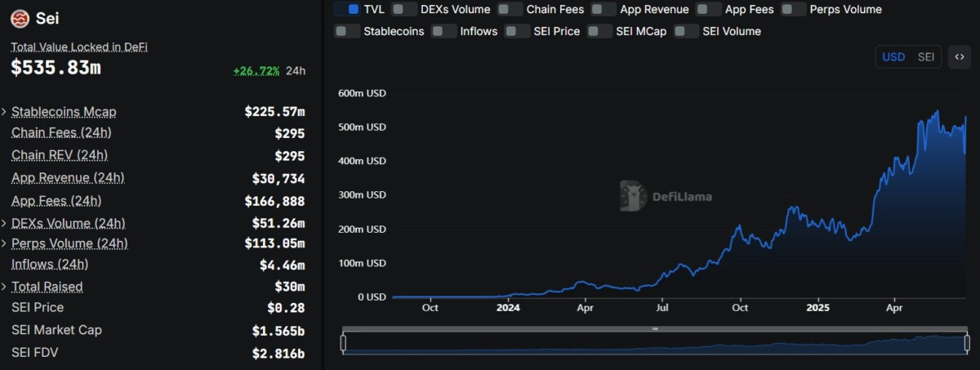Click the Chain Fees (24h) label

click(61, 132)
